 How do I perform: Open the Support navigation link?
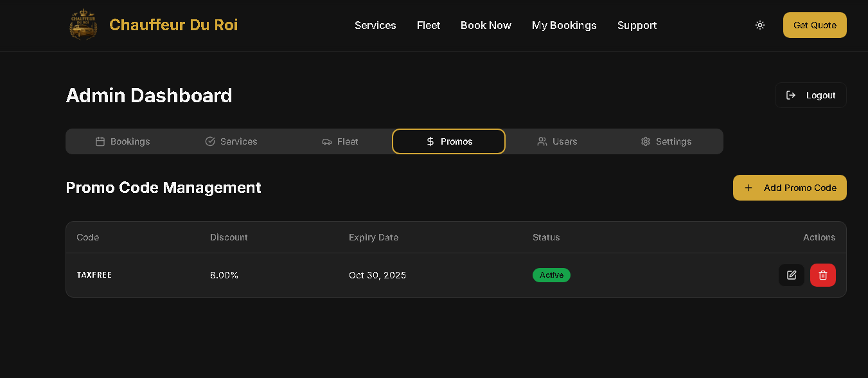click(x=637, y=25)
